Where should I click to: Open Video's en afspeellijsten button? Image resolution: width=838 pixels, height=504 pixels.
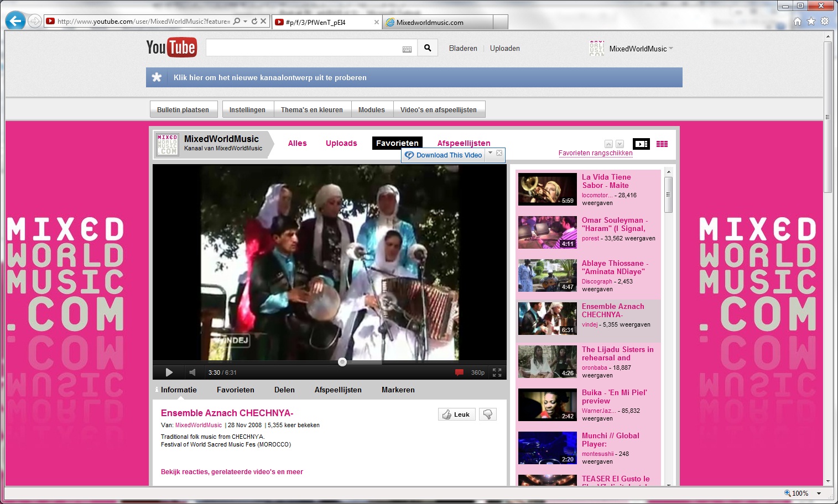pyautogui.click(x=439, y=109)
